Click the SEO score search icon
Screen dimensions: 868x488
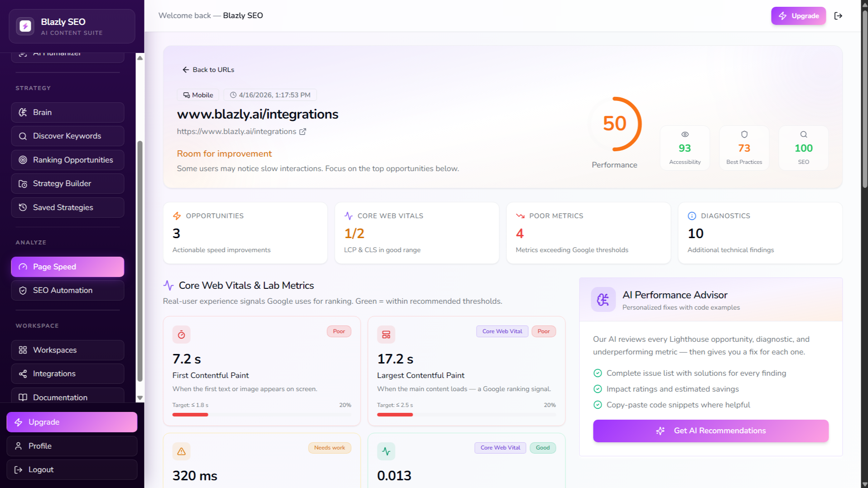pos(804,134)
